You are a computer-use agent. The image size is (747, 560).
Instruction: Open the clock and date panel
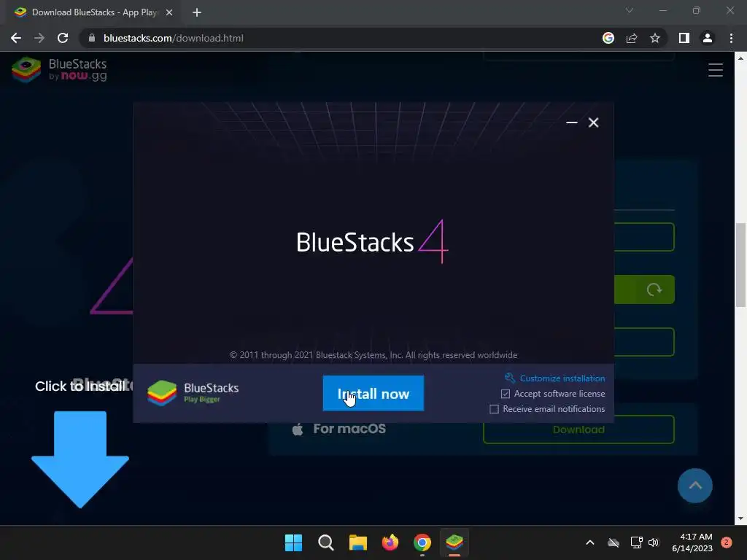pyautogui.click(x=692, y=542)
